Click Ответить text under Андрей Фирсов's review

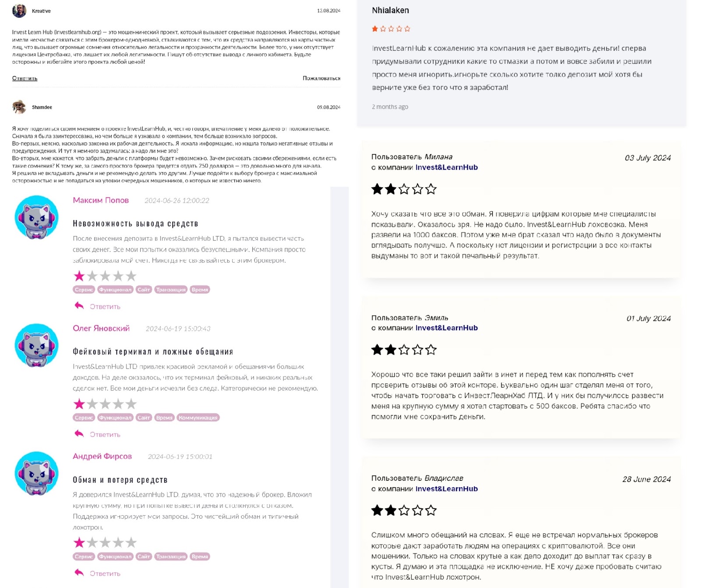[105, 574]
